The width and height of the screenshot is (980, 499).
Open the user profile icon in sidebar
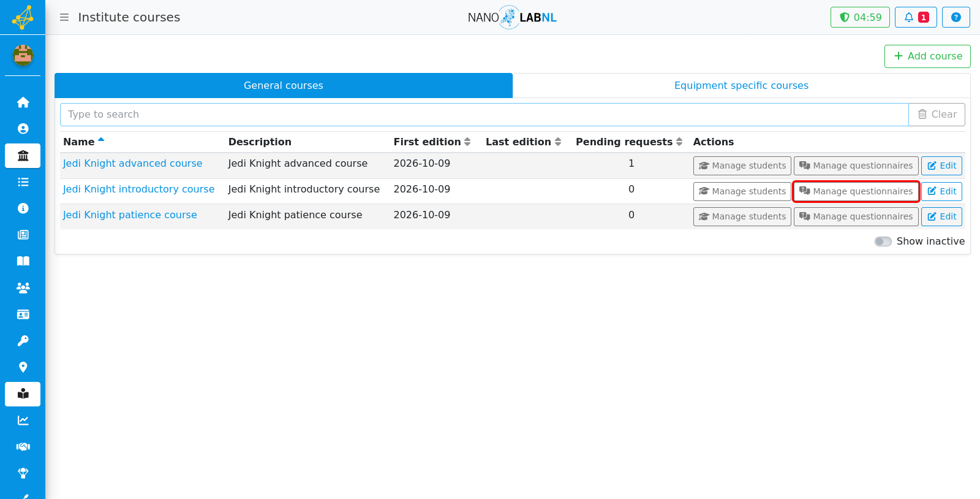click(x=23, y=129)
